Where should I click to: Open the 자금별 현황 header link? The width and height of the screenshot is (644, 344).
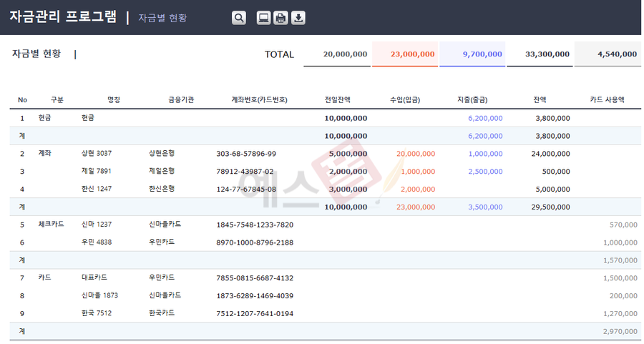pos(162,18)
